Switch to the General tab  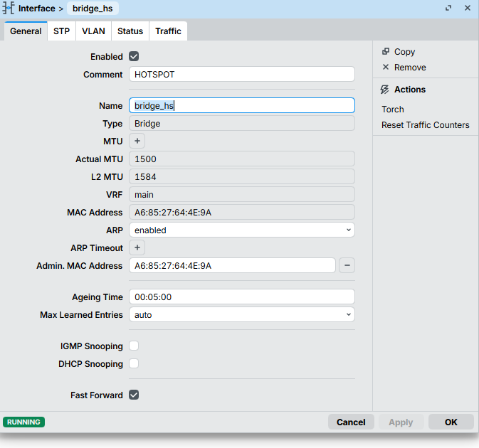26,31
